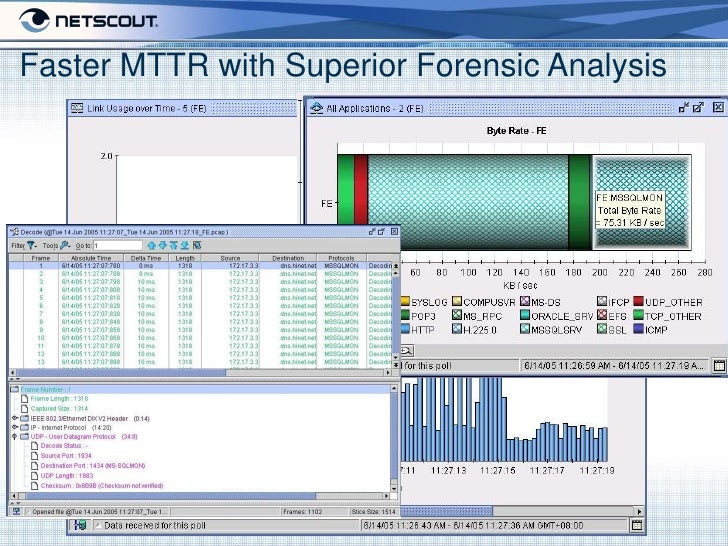This screenshot has width=728, height=546.
Task: Click SSL legend swatch
Action: [x=602, y=329]
